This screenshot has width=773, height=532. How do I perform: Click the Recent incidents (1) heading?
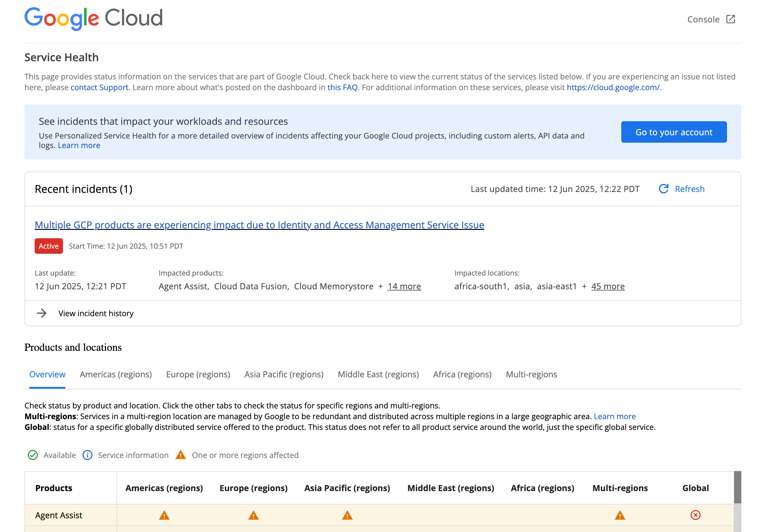tap(84, 189)
